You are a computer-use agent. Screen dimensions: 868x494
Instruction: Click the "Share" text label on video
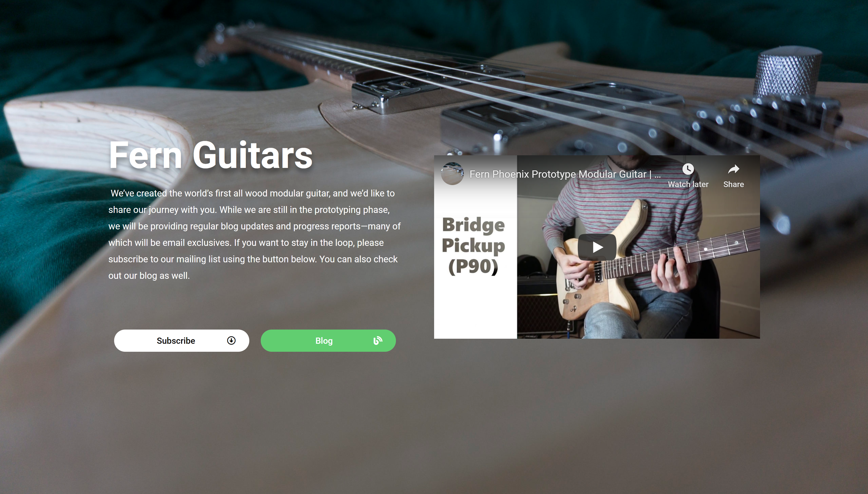734,184
